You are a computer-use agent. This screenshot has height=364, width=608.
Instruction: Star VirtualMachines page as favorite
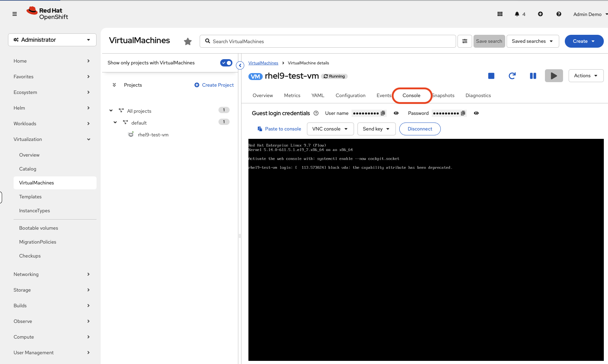pyautogui.click(x=188, y=41)
